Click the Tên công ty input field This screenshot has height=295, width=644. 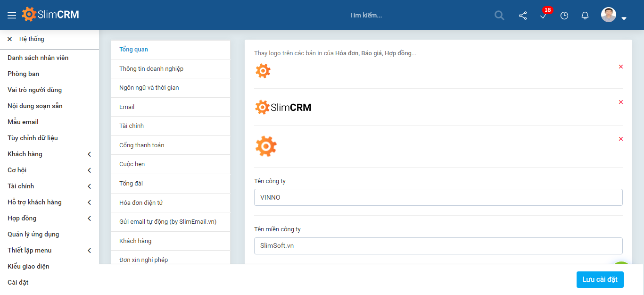pos(438,197)
